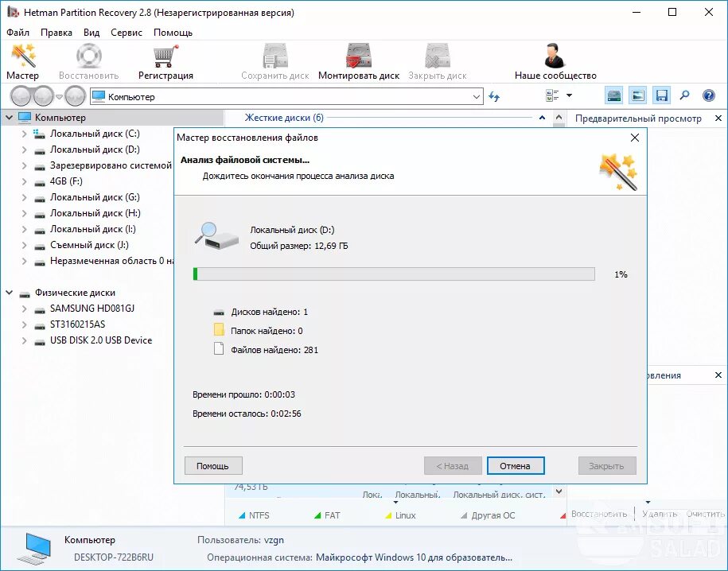This screenshot has height=571, width=728.
Task: Select Неразмеченная область tree item
Action: 111,261
